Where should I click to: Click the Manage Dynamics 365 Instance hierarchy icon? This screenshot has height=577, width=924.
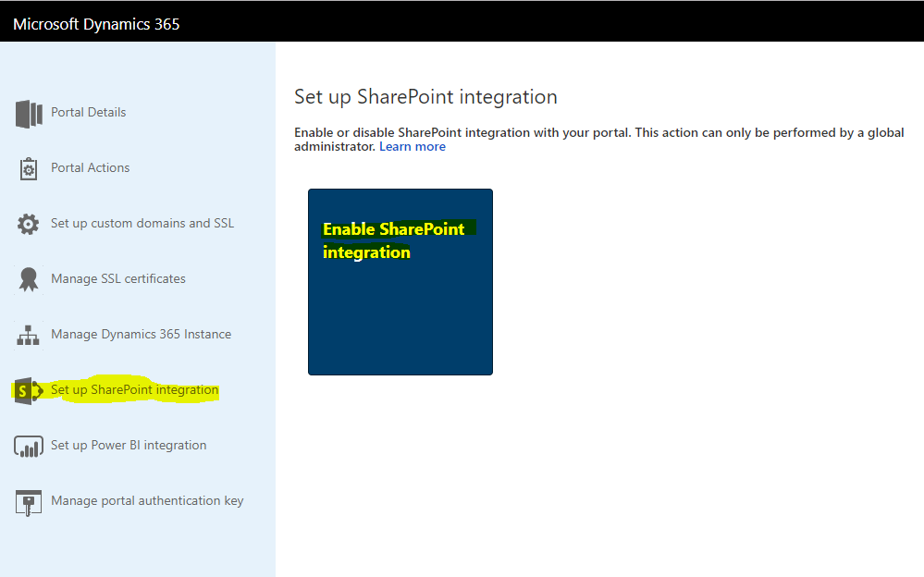tap(28, 334)
